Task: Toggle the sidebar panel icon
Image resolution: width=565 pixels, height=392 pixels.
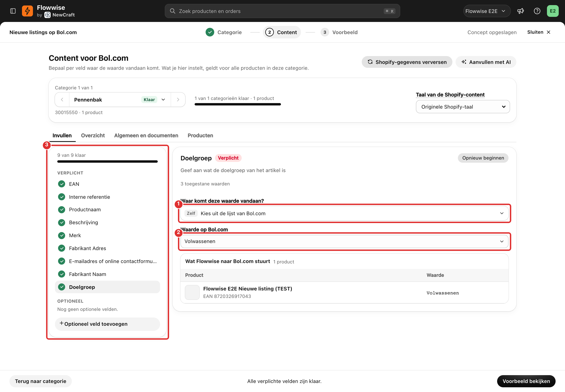Action: coord(13,11)
